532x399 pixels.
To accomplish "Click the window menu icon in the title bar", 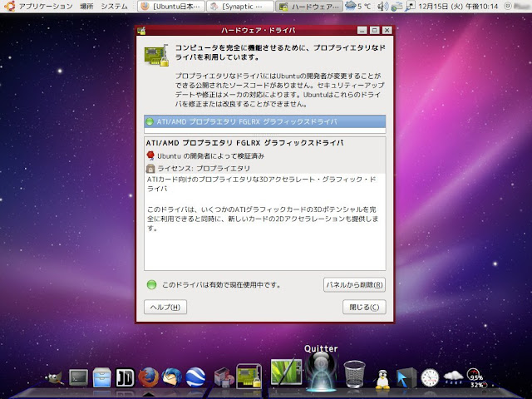I will [x=141, y=30].
